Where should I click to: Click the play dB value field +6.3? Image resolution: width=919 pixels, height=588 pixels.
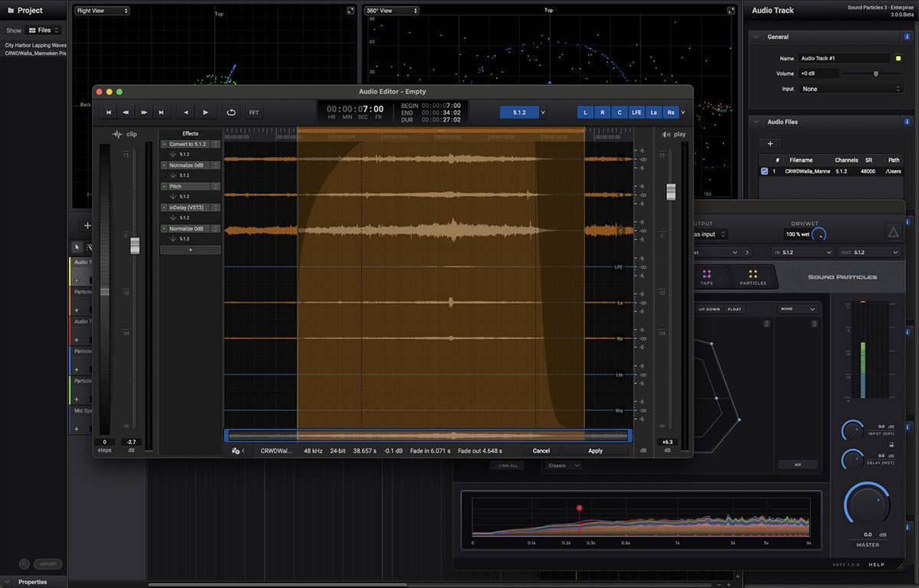[x=667, y=442]
